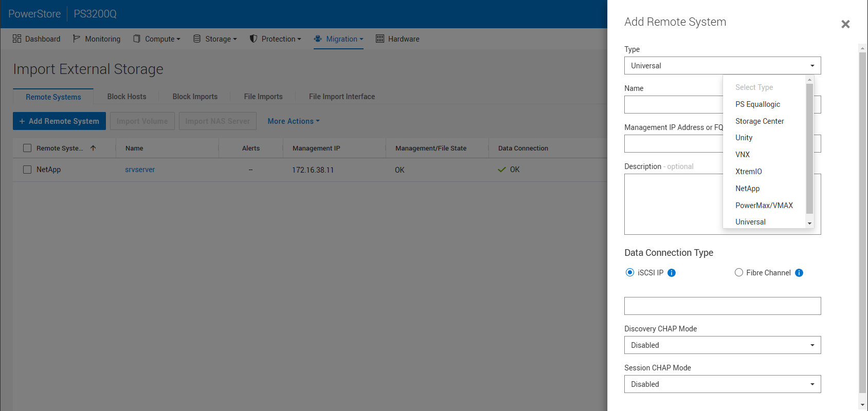Click the Add Remote System button
The image size is (868, 411).
click(59, 121)
